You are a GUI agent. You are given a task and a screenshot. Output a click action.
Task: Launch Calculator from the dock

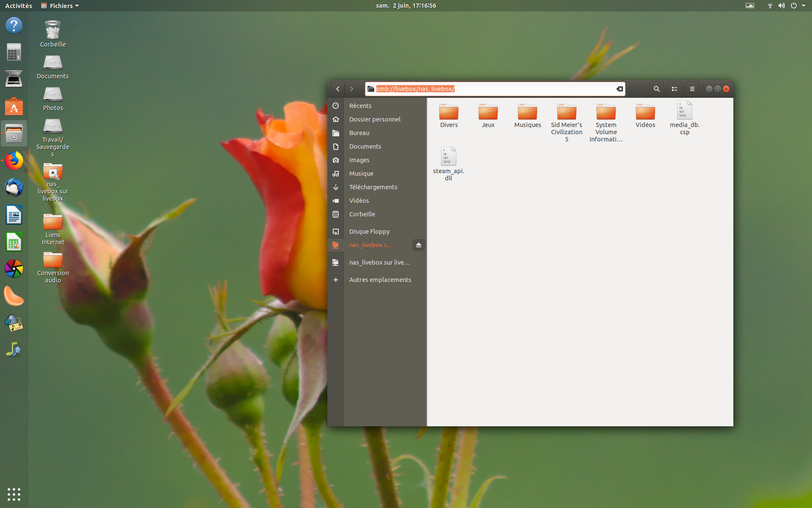click(x=14, y=52)
